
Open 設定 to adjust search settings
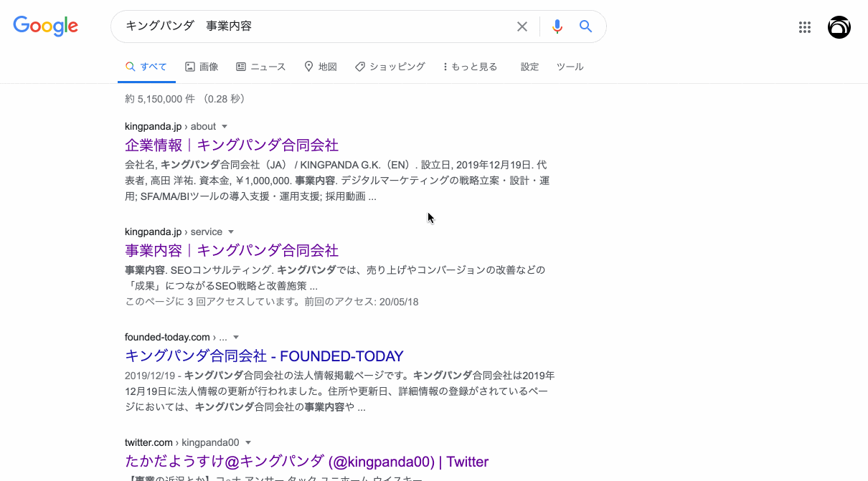pos(529,67)
